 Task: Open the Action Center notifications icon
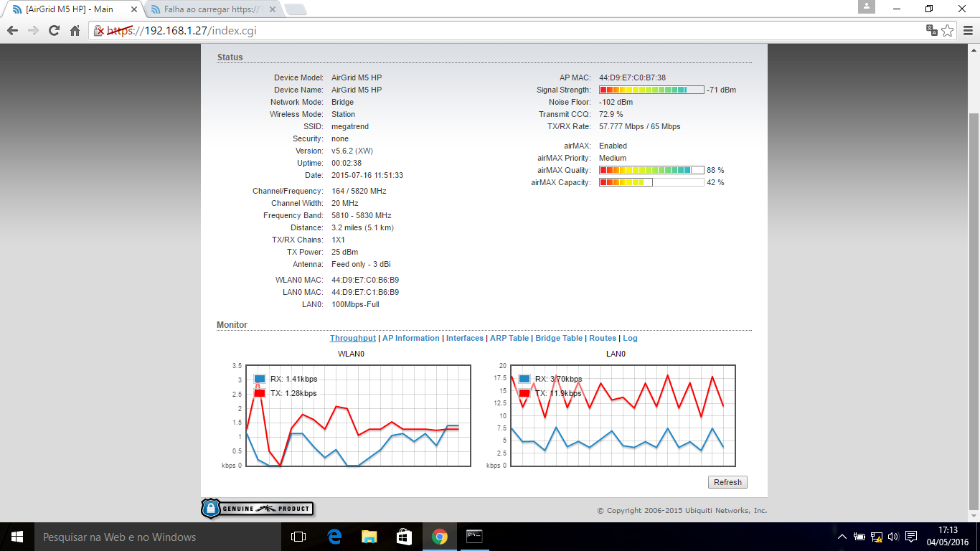click(x=912, y=537)
